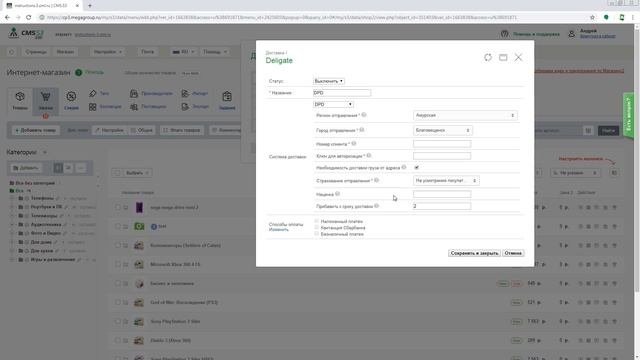Click help icon next to Ключ для авторизации
640x360 pixels.
pos(369,156)
